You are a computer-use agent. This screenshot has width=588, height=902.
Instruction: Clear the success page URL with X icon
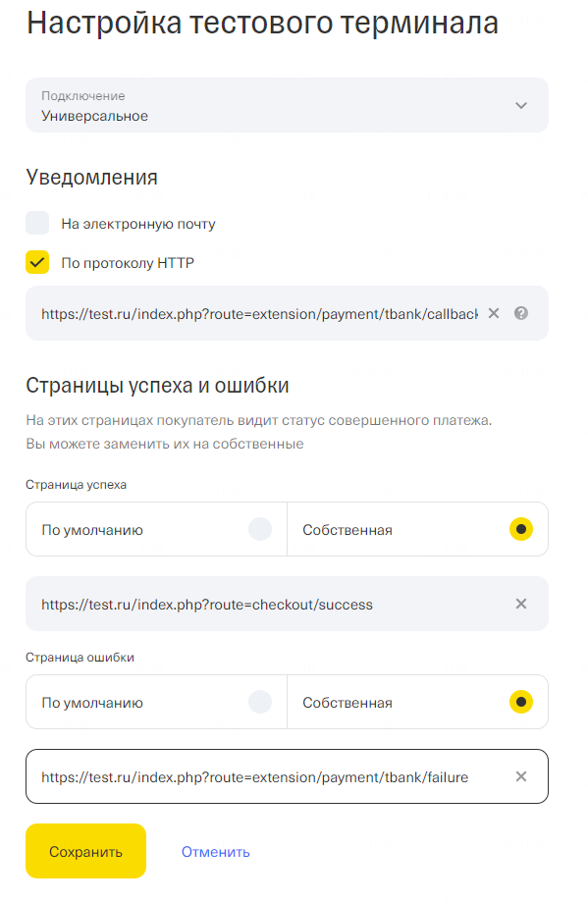tap(521, 604)
